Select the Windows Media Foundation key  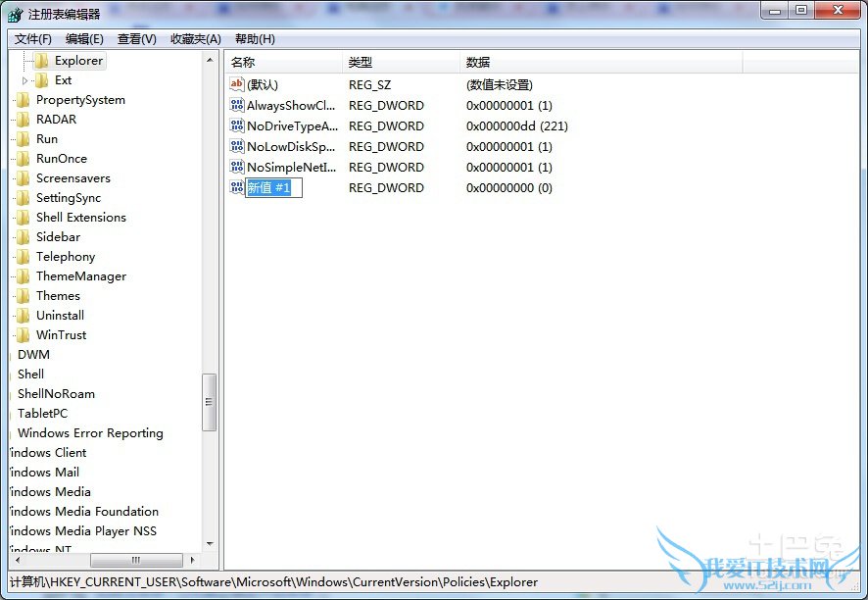pos(84,512)
